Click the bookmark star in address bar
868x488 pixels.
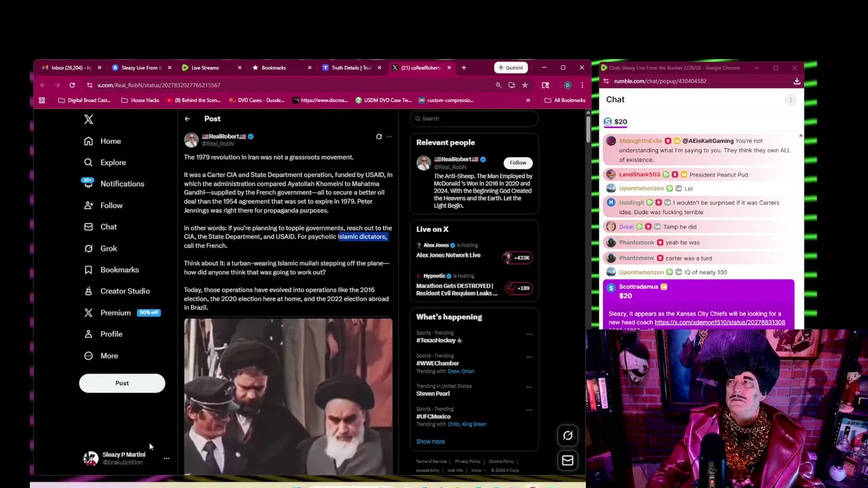pos(525,85)
